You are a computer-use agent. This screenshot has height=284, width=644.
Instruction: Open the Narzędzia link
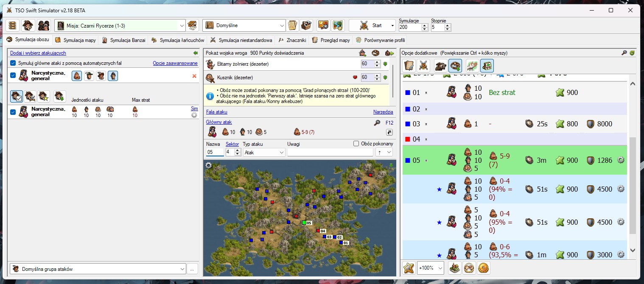pos(383,112)
